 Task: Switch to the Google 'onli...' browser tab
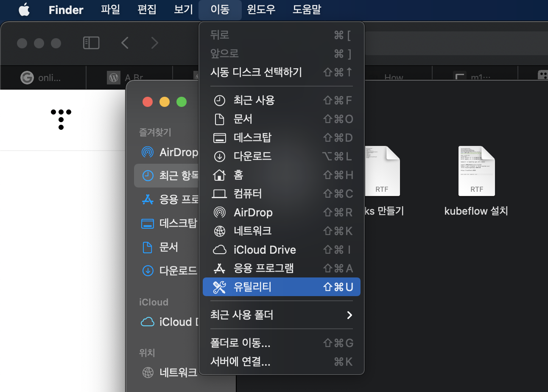tap(43, 78)
